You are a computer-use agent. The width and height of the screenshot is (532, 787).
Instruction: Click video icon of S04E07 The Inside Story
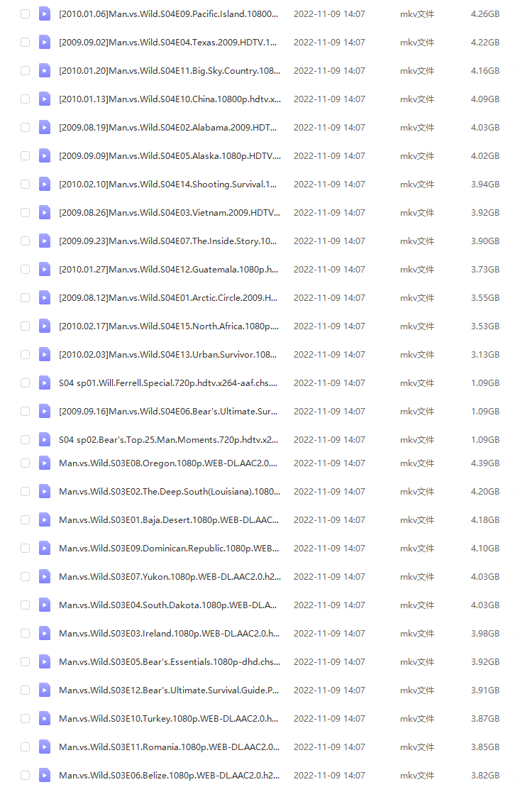click(x=45, y=241)
